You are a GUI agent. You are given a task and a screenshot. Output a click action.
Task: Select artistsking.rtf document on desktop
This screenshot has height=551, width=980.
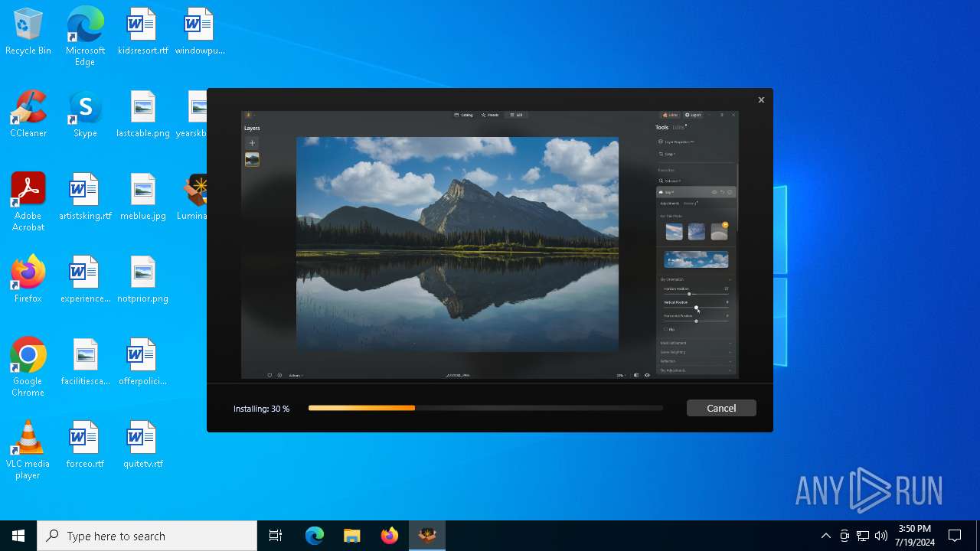click(85, 197)
